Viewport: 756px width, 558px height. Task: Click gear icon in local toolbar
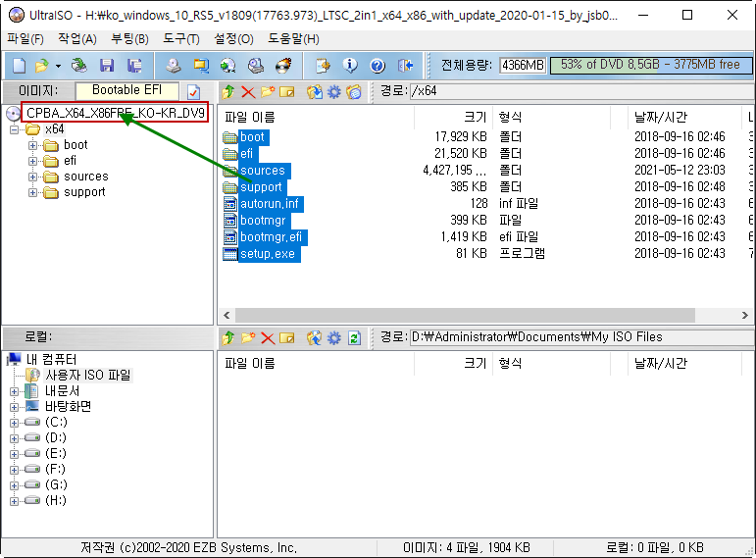[334, 338]
